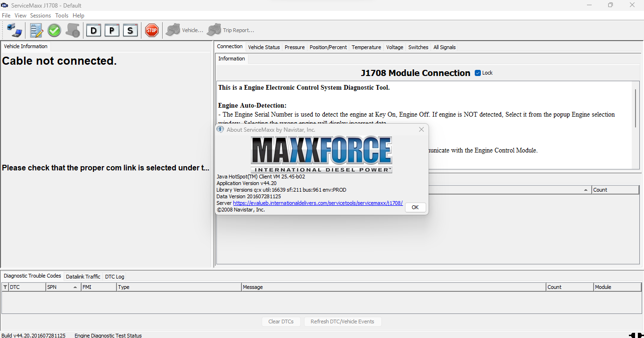The width and height of the screenshot is (644, 338).
Task: Select the Vehicle Information tab
Action: (25, 46)
